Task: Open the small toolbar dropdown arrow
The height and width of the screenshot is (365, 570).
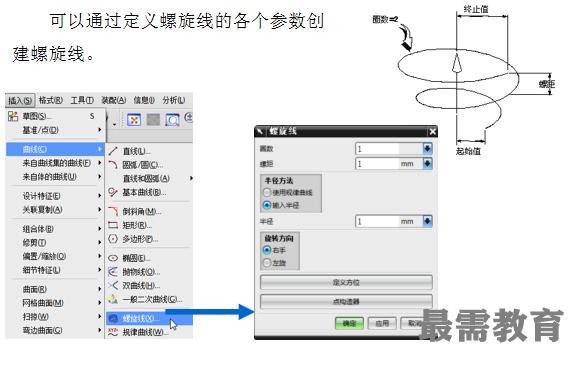Action: point(115,125)
